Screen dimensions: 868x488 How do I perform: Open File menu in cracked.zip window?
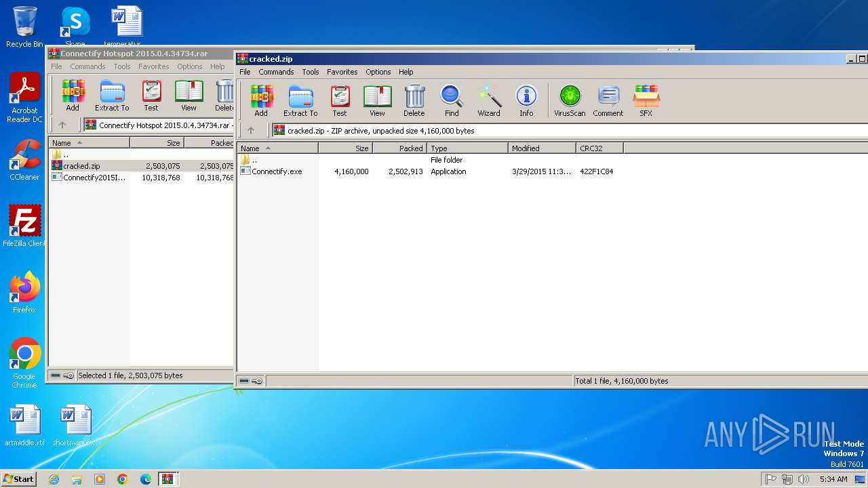(245, 72)
